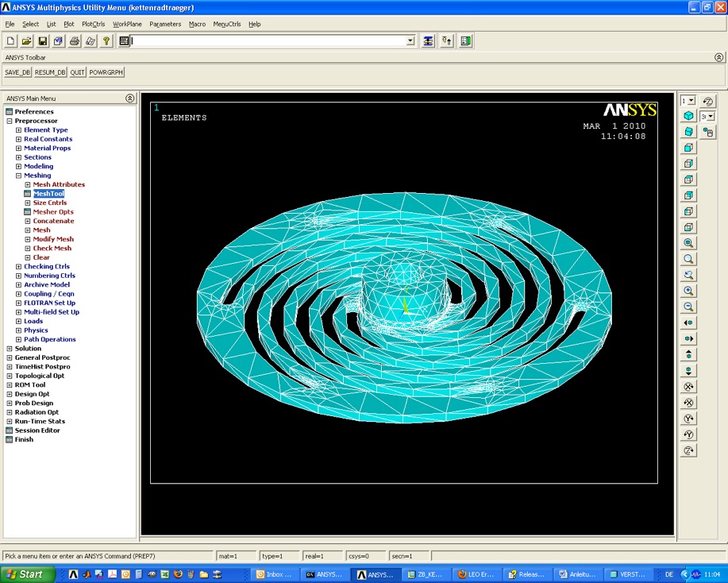
Task: Expand the Element Type node
Action: tap(18, 130)
